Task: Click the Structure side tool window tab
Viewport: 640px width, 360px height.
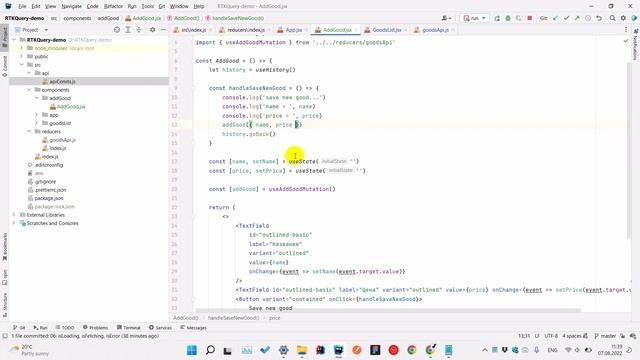Action: 5,304
